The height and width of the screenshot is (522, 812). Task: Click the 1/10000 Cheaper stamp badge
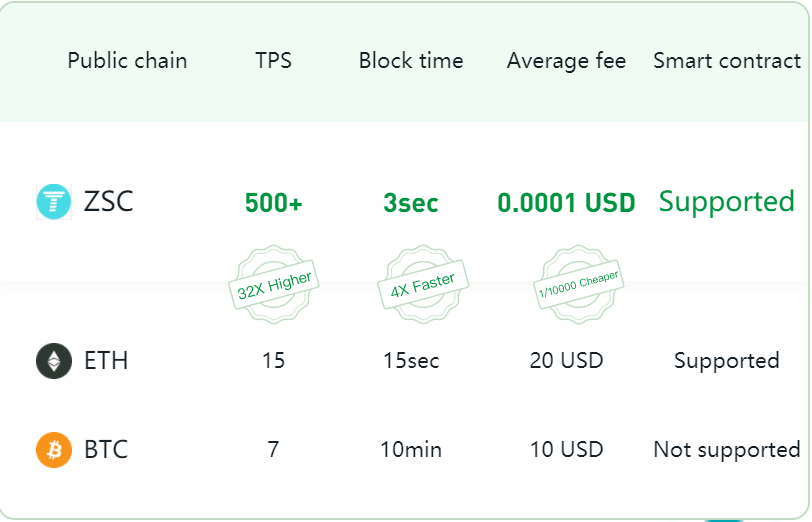pyautogui.click(x=578, y=284)
